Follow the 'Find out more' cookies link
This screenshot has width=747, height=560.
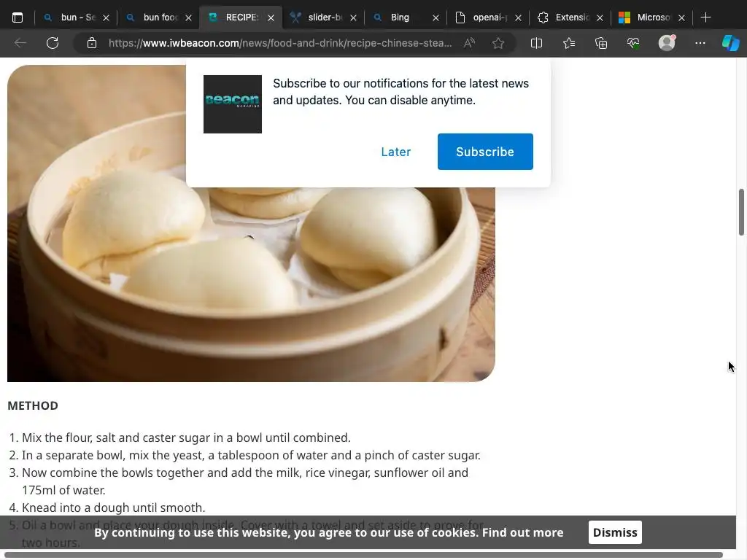(x=522, y=532)
